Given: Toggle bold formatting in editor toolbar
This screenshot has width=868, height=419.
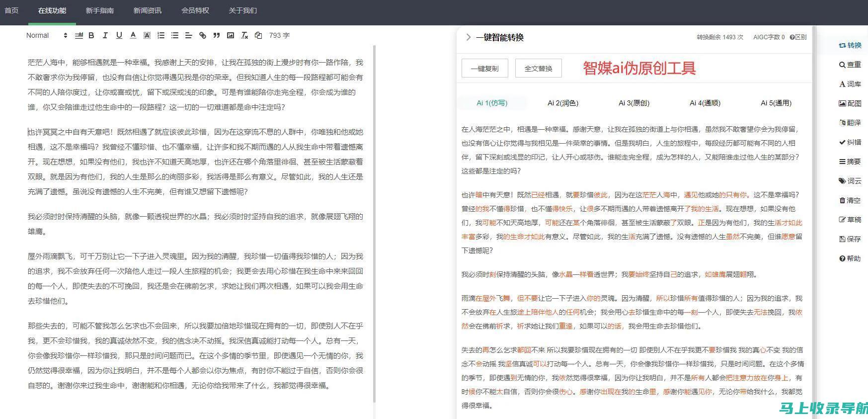Looking at the screenshot, I should point(91,35).
